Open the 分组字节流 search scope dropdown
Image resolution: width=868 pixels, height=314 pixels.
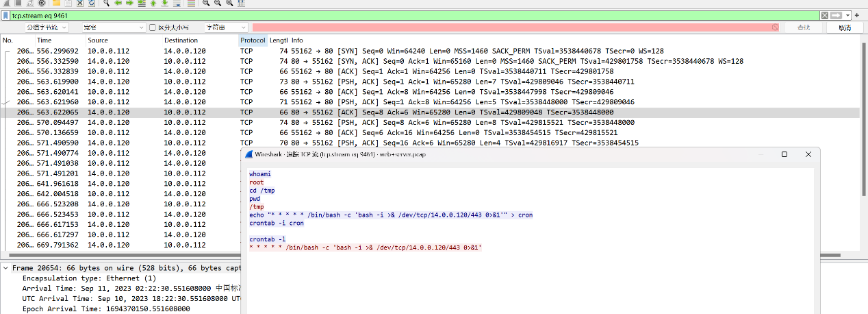click(46, 27)
